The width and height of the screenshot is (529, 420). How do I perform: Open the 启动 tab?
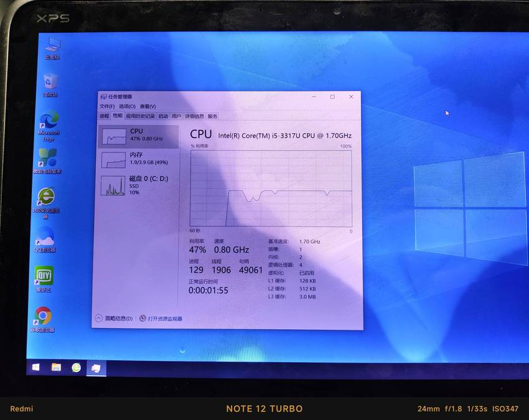pyautogui.click(x=163, y=116)
